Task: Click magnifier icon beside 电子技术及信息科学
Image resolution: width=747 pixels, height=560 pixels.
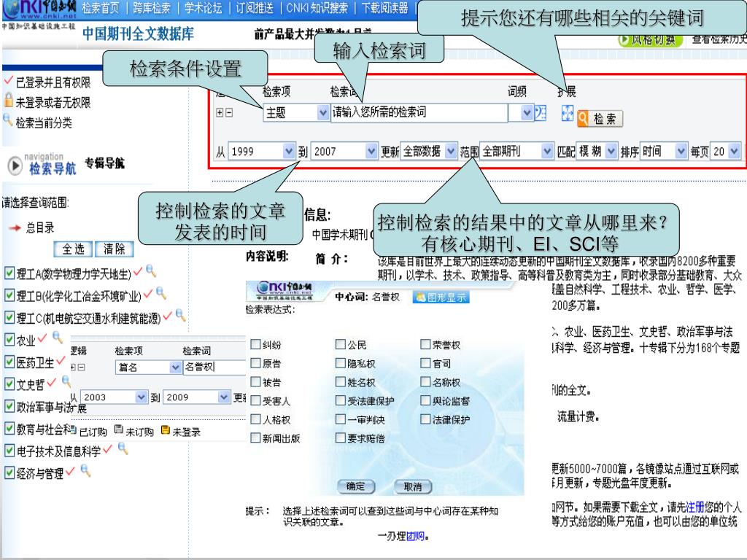Action: pyautogui.click(x=123, y=448)
